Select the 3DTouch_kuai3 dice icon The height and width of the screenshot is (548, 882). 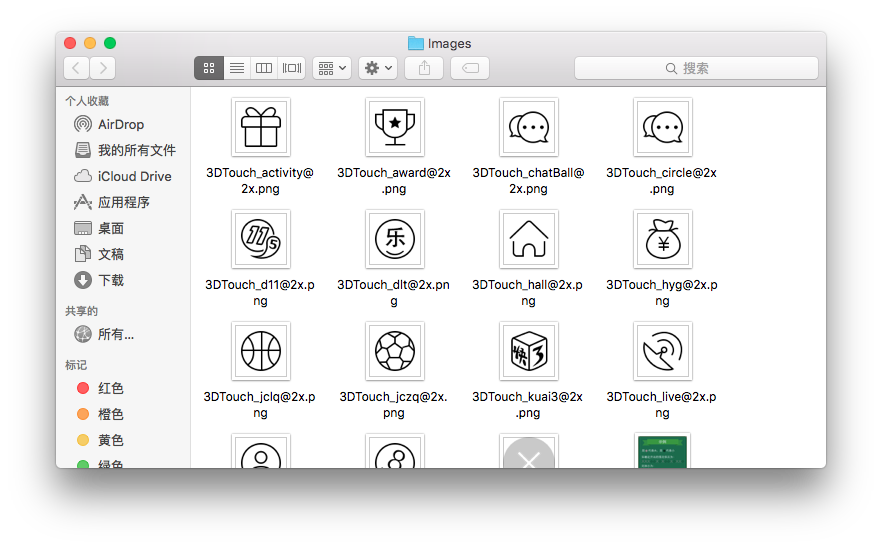pyautogui.click(x=528, y=351)
